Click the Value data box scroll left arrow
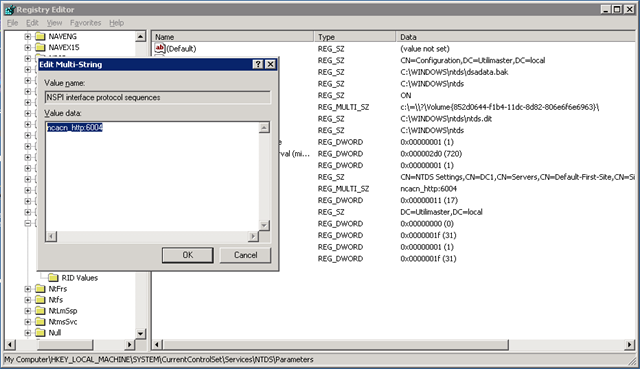The image size is (640, 369). (x=51, y=236)
